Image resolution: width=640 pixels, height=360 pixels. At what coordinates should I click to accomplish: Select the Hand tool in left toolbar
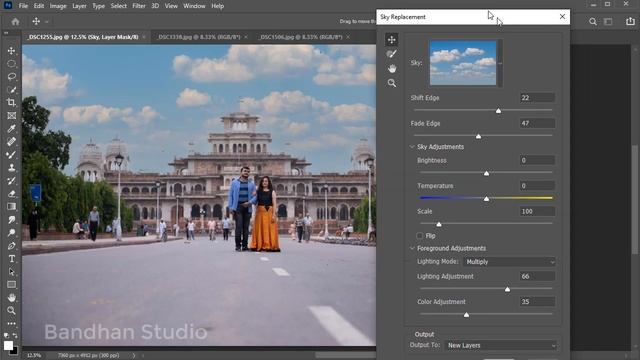coord(11,298)
